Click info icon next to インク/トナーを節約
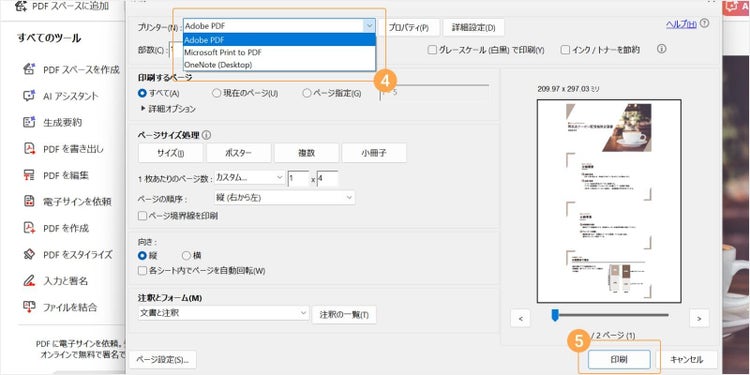The image size is (750, 375). pos(662,49)
